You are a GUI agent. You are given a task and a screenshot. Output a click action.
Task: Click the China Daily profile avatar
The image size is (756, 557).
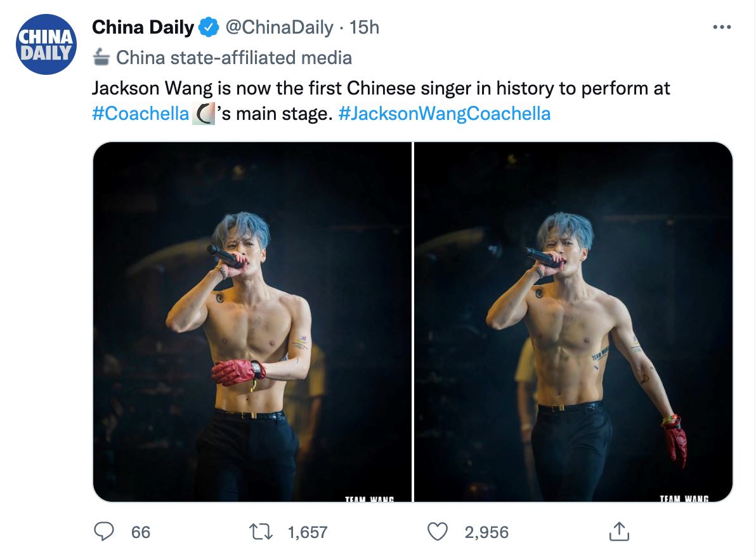(x=46, y=43)
